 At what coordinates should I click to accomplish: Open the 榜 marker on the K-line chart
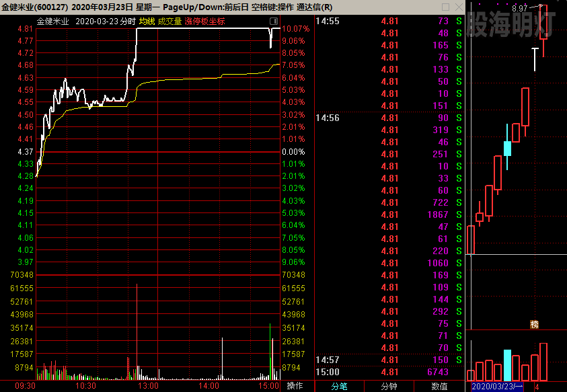(534, 324)
